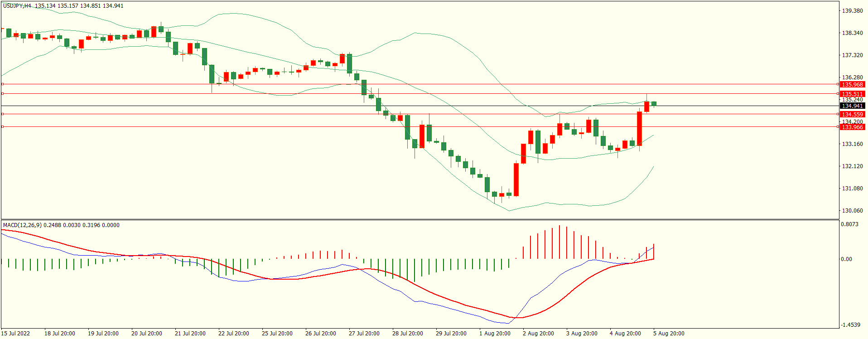Click the current price 134.941 label
Screen dimensions: 868x339
click(852, 106)
